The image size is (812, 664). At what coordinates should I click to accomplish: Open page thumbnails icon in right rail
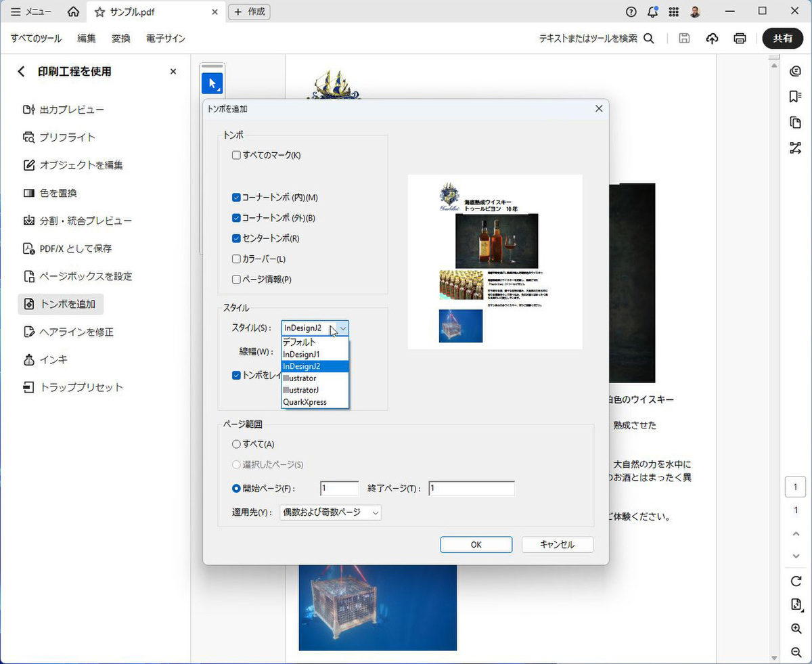796,123
